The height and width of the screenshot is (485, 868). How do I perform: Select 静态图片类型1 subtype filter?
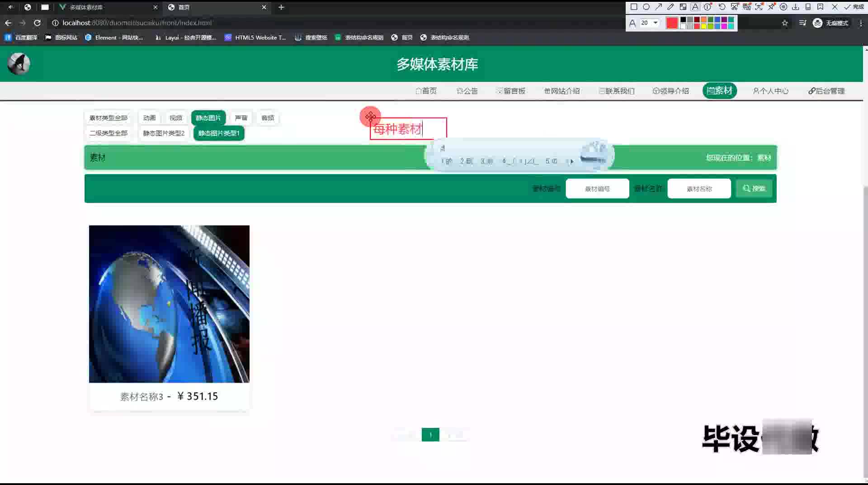point(219,133)
